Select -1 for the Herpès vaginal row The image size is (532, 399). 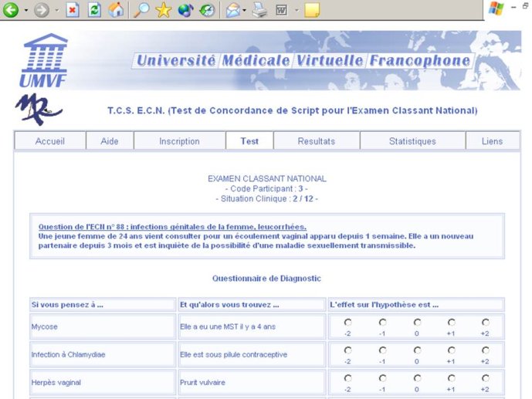point(382,377)
